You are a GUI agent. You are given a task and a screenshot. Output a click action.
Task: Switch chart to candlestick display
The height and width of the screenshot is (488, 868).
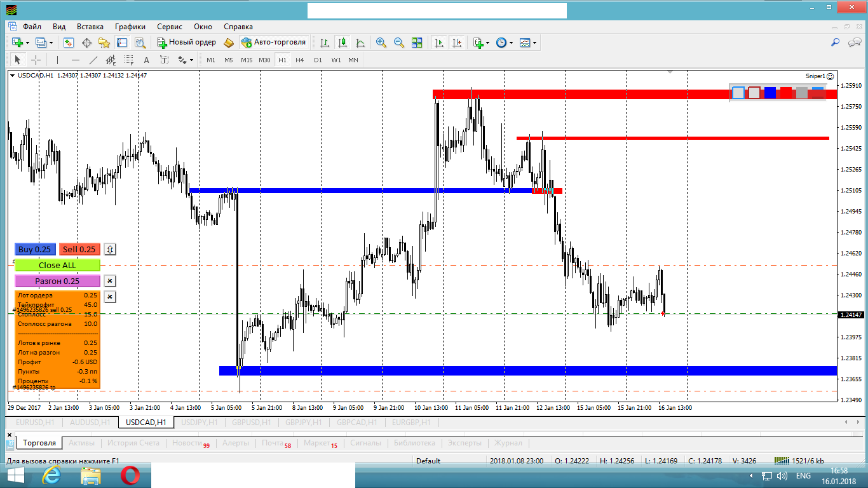(x=342, y=43)
